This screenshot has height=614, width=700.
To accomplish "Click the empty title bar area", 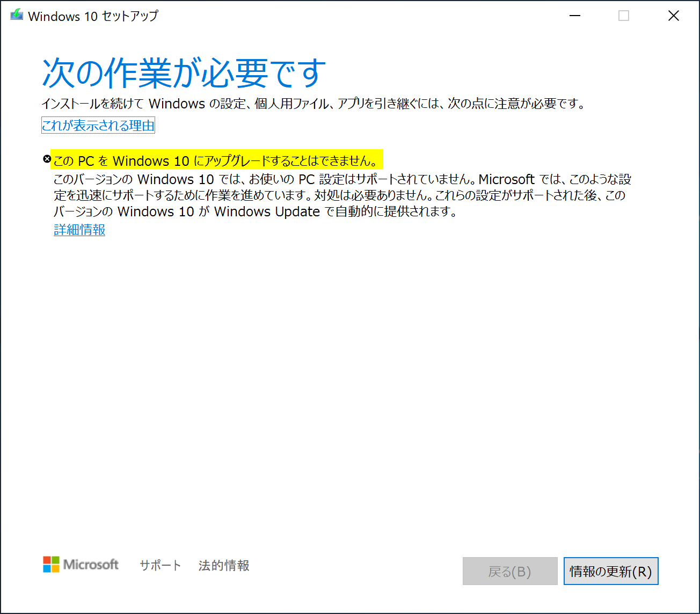I will [349, 16].
